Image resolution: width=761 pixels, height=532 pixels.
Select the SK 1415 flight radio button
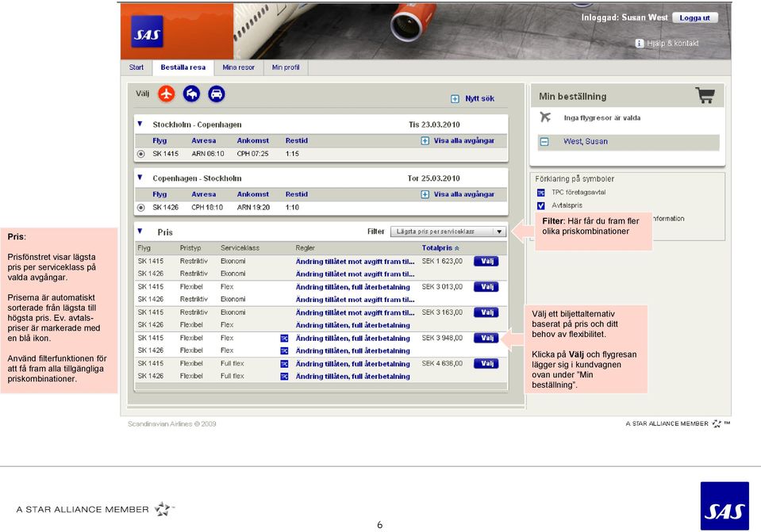[141, 154]
